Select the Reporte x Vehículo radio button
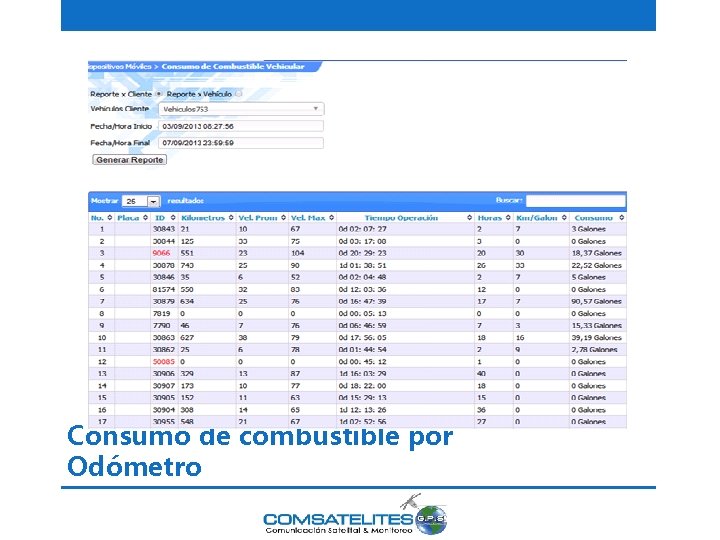The height and width of the screenshot is (540, 720). [238, 94]
